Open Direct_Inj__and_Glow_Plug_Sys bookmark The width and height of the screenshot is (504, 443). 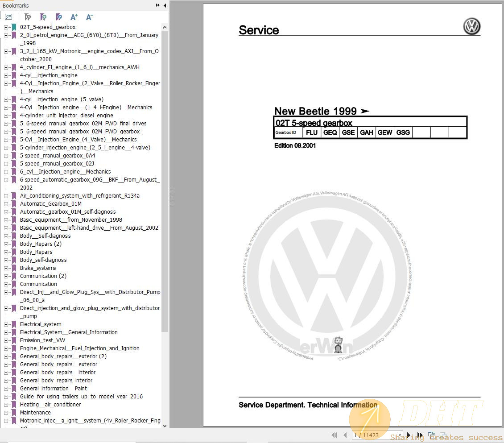tap(90, 296)
